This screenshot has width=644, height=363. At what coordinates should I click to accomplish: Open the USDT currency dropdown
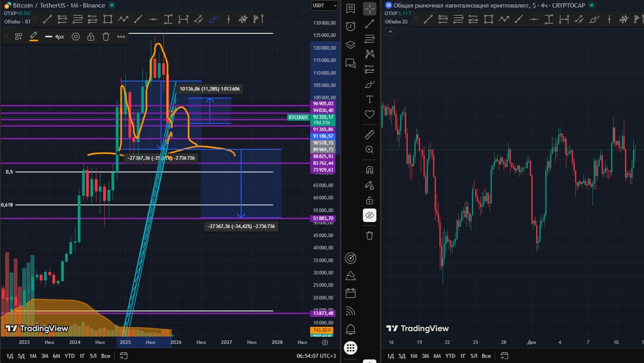point(325,6)
